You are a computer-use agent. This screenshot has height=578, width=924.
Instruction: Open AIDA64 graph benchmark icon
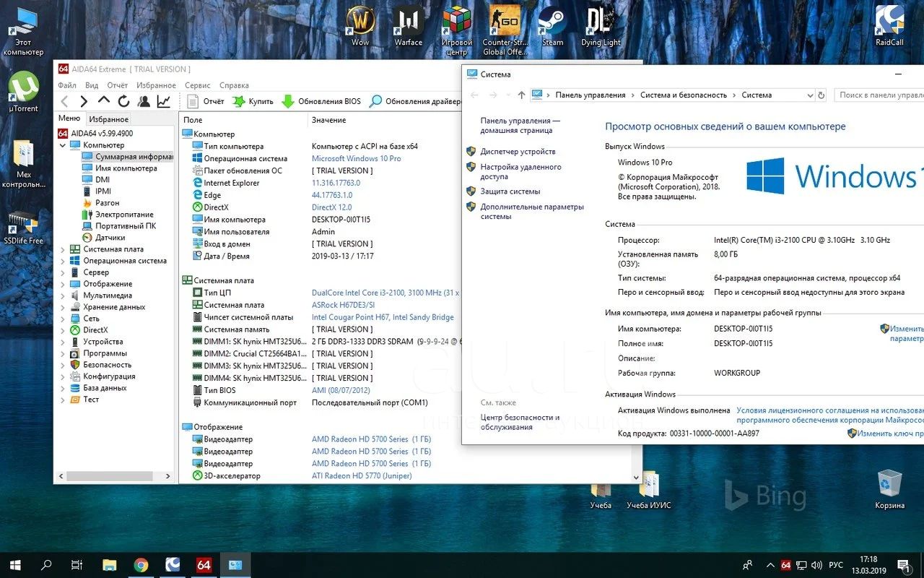164,101
